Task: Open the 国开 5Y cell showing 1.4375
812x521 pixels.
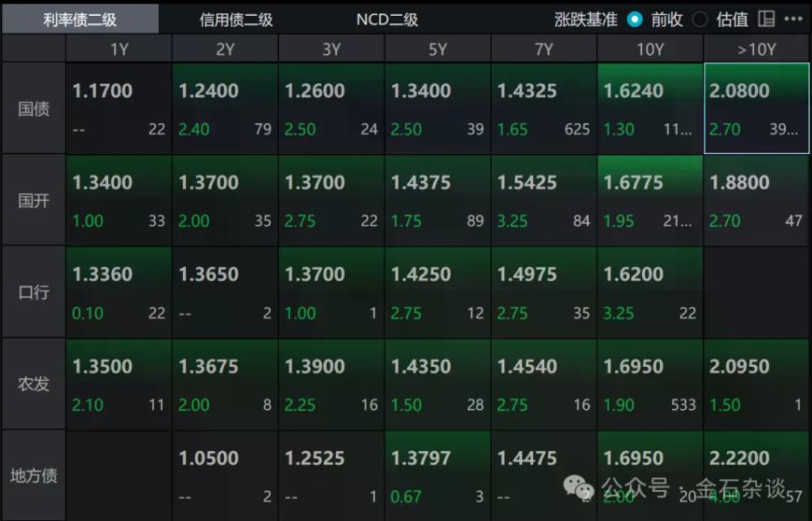Action: [438, 201]
